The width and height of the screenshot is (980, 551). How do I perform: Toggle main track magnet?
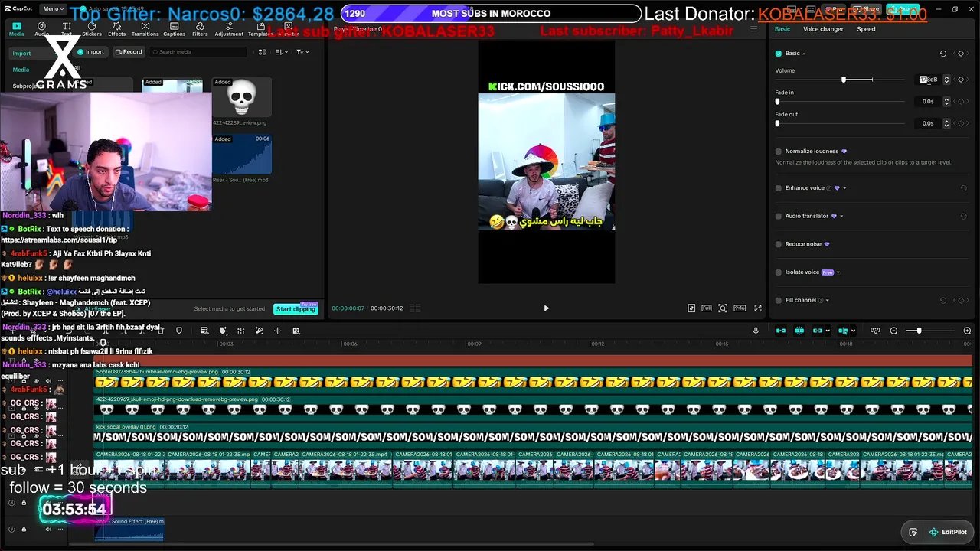pyautogui.click(x=781, y=331)
